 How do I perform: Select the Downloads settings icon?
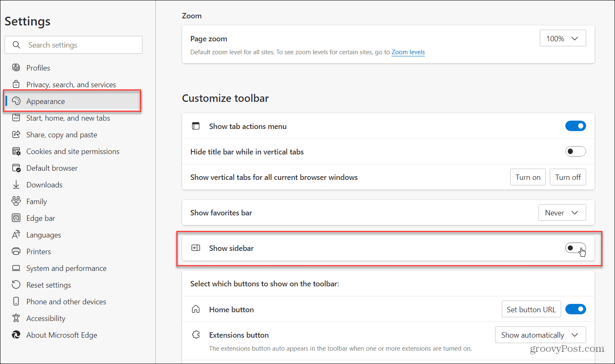pyautogui.click(x=16, y=185)
